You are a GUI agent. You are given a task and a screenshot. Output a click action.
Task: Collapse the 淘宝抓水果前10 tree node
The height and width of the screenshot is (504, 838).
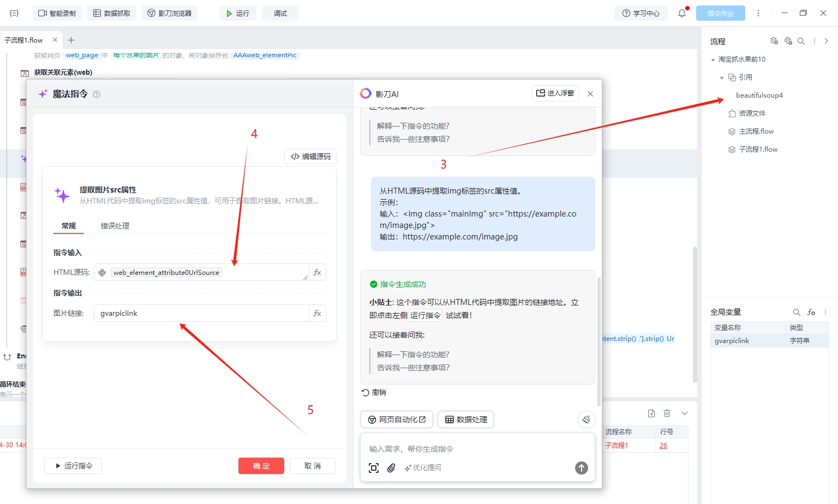pyautogui.click(x=713, y=59)
